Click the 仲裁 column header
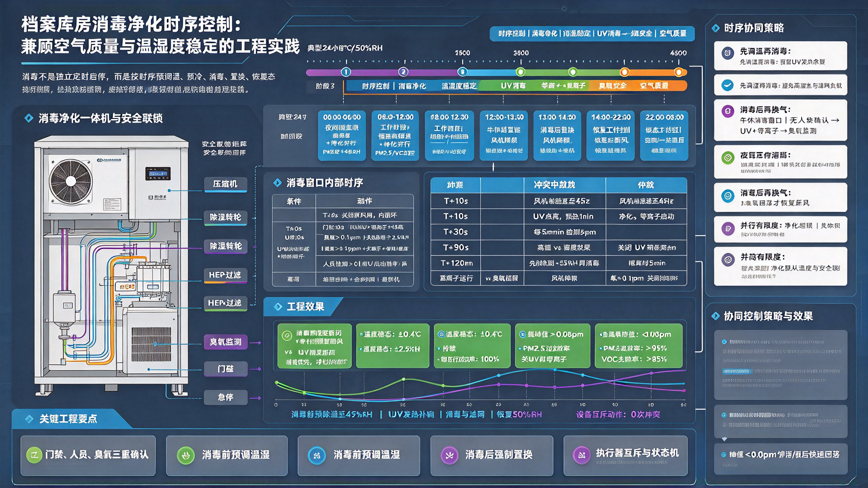Image resolution: width=868 pixels, height=488 pixels. click(646, 185)
